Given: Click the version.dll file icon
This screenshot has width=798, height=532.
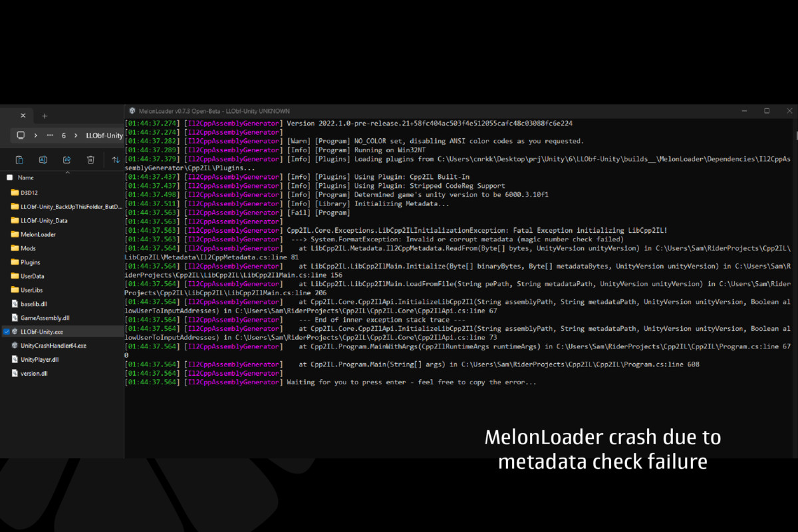Looking at the screenshot, I should [15, 374].
